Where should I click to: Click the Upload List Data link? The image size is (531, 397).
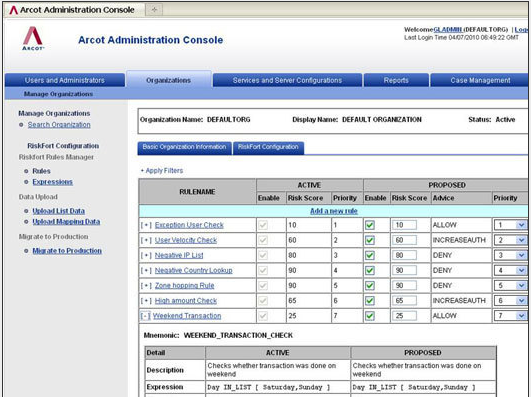click(59, 211)
